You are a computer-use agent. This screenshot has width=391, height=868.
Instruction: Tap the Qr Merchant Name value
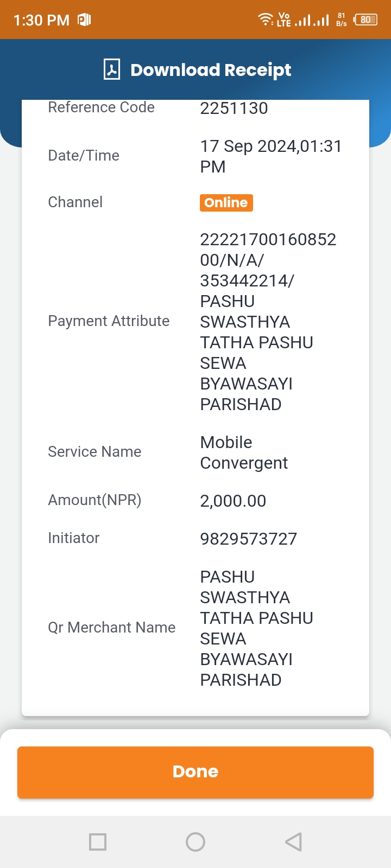pyautogui.click(x=256, y=628)
